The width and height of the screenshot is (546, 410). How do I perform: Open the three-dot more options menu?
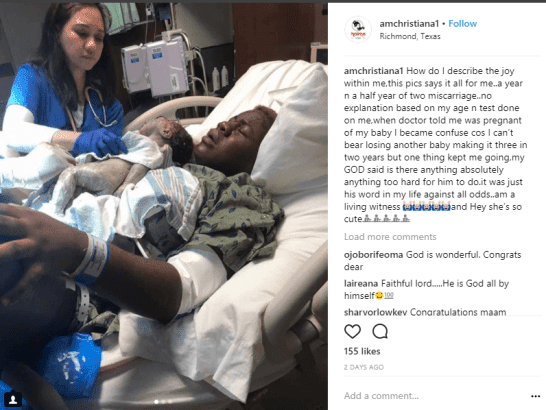tap(535, 396)
